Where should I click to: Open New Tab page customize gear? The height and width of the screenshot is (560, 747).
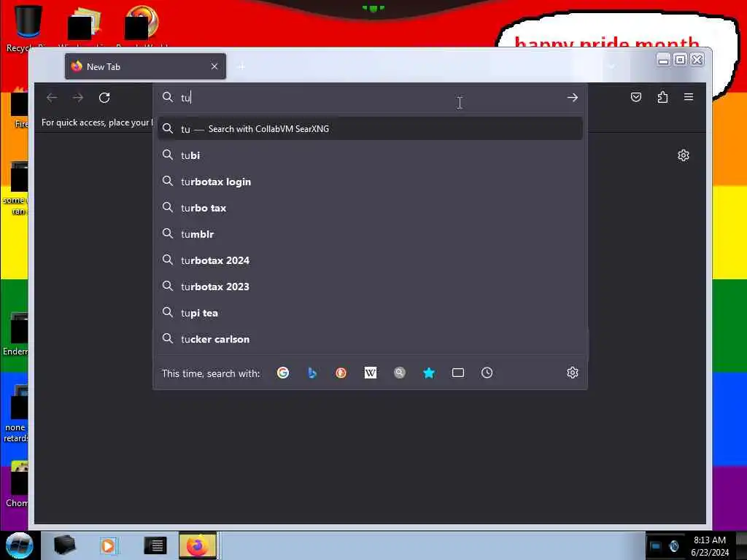pos(684,155)
